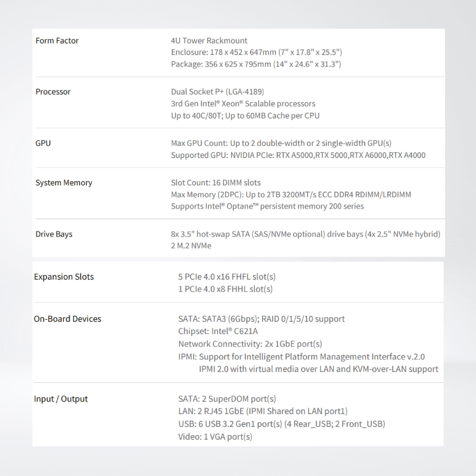Click Dual Socket P+ (LGA-4189) text
Image resolution: width=476 pixels, height=476 pixels.
(x=217, y=92)
